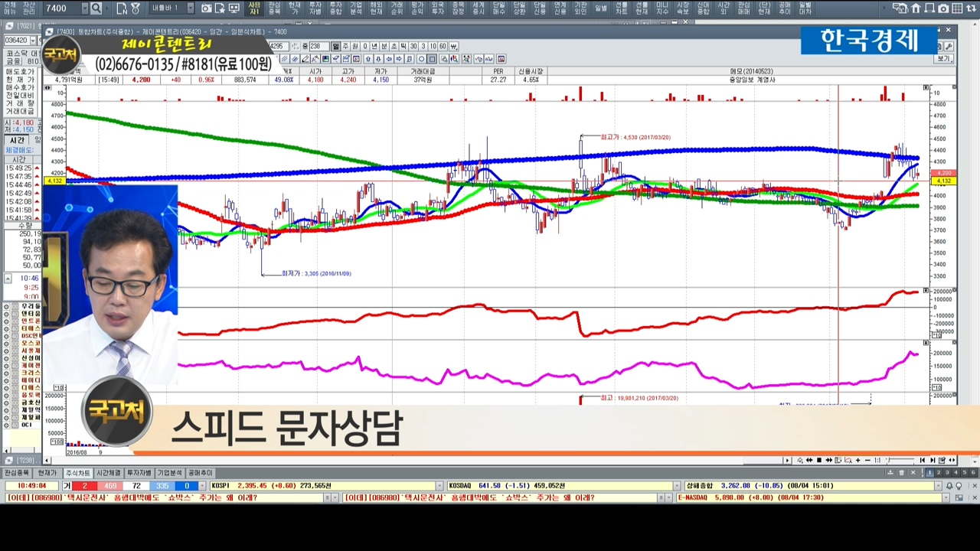Open the new screen document icon
This screenshot has height=551, width=980.
(x=122, y=8)
